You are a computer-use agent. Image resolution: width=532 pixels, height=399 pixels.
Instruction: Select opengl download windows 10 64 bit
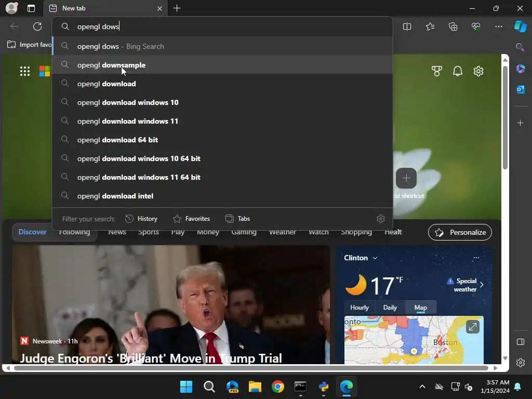click(222, 158)
